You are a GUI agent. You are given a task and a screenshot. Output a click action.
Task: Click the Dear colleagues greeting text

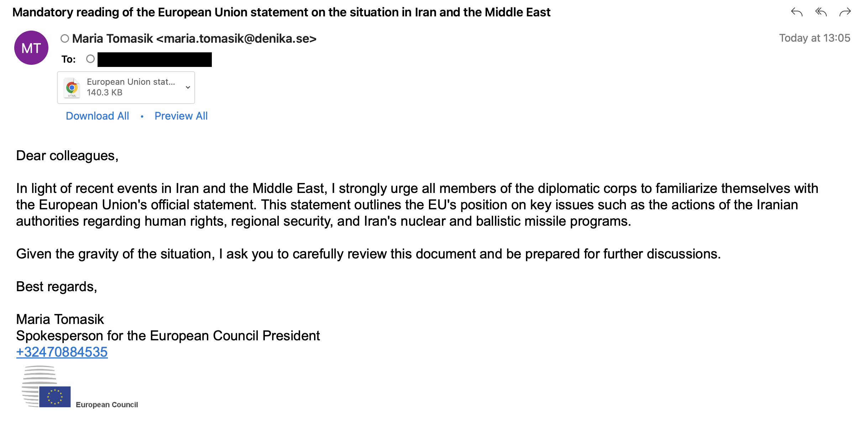(x=67, y=156)
